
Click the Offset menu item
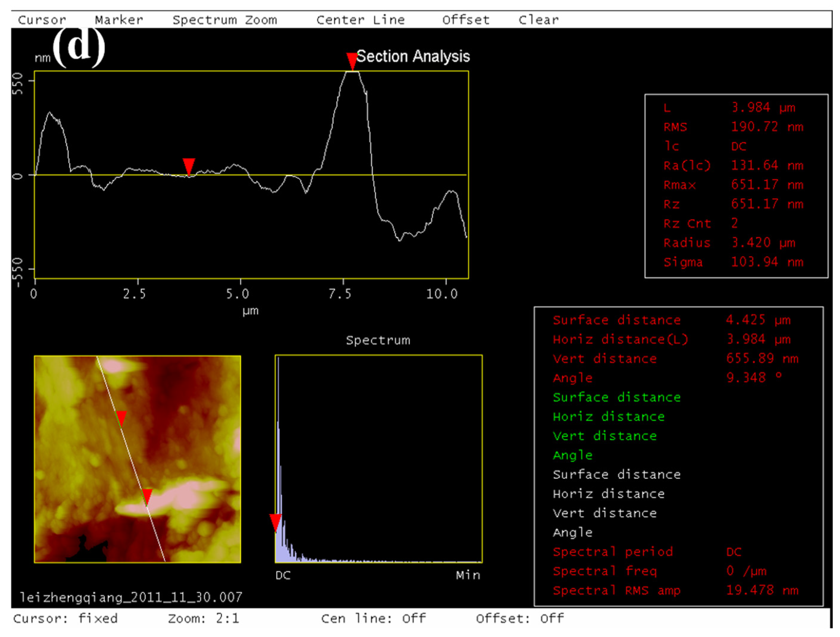point(466,20)
